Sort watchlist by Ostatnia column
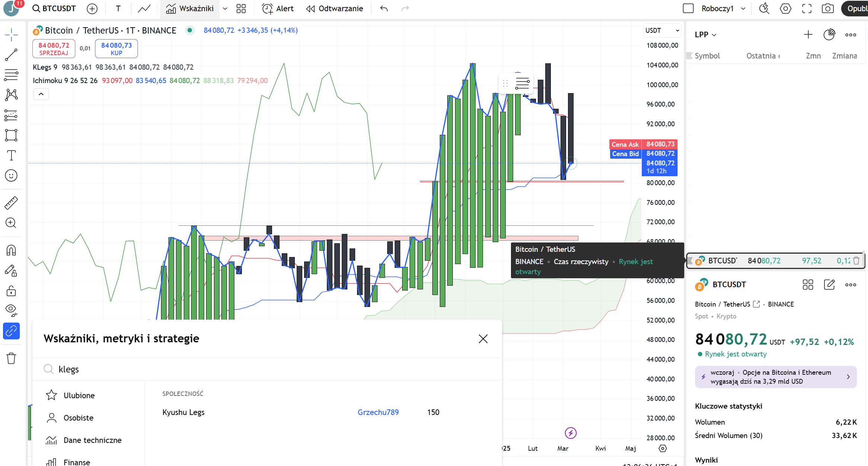Viewport: 868px width, 466px height. [763, 56]
